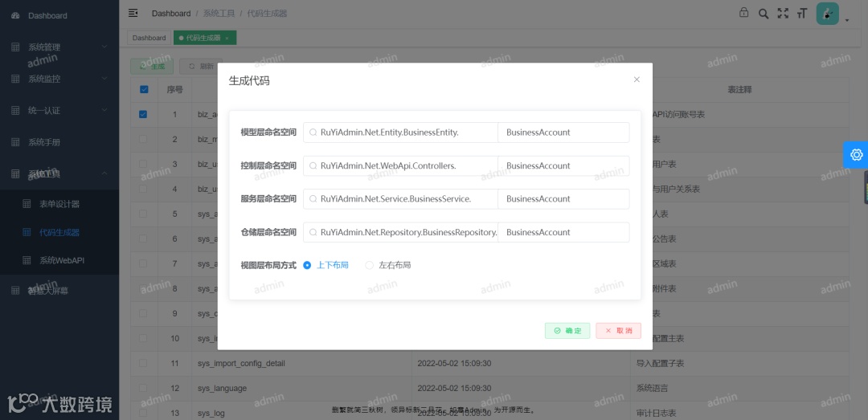Switch to the 代码生成器 page tab

click(x=204, y=38)
